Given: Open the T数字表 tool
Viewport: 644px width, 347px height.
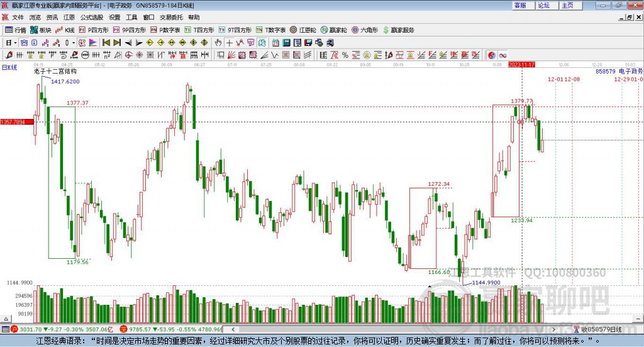Looking at the screenshot, I should coord(270,30).
